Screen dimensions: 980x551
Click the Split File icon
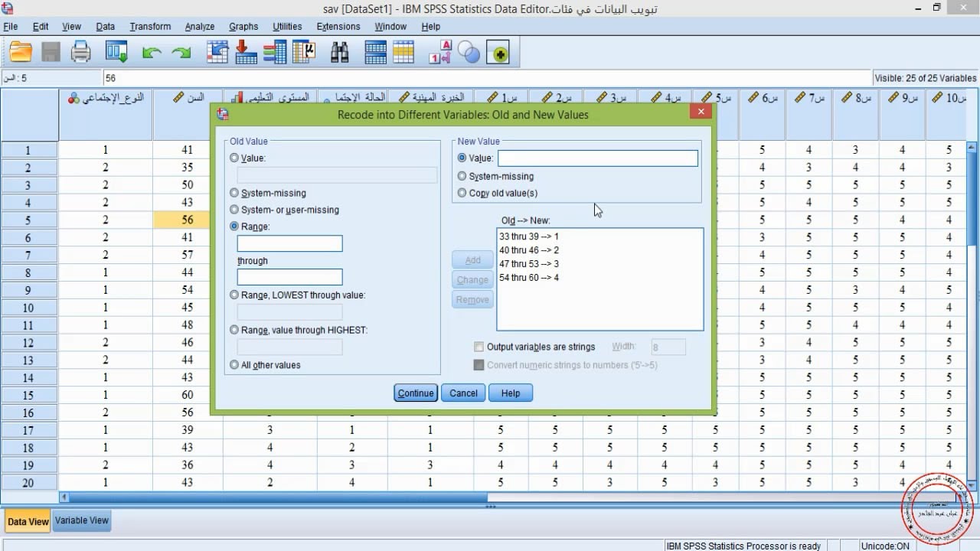pyautogui.click(x=375, y=52)
